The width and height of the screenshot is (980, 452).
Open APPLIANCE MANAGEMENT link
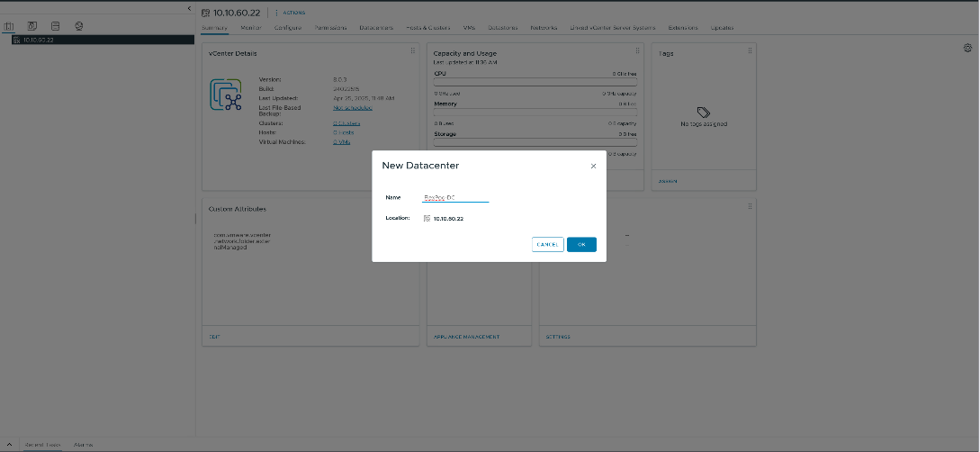coord(466,337)
